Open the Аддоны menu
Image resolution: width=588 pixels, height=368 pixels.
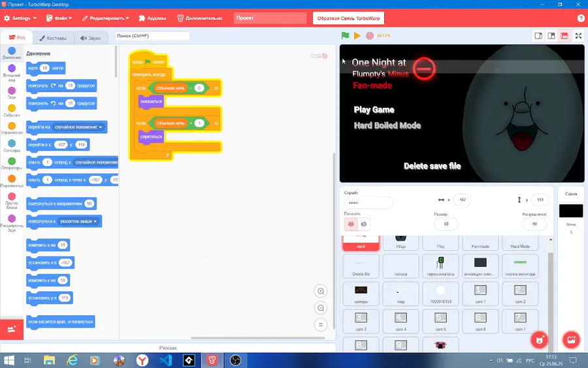(x=152, y=18)
